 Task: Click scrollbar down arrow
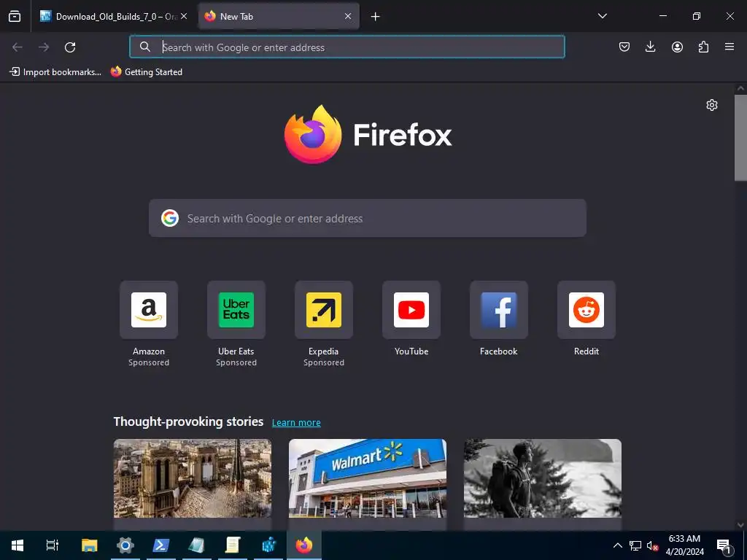740,525
